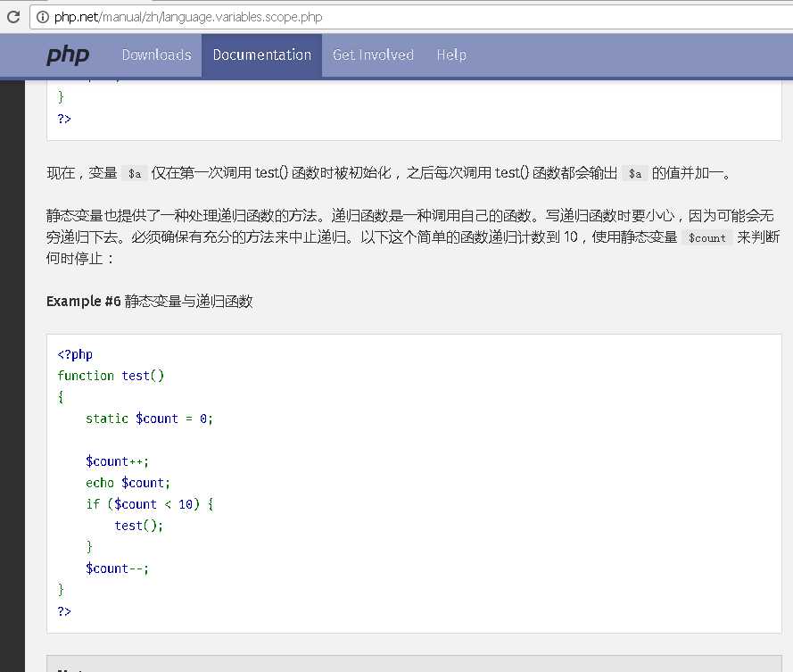Image resolution: width=793 pixels, height=672 pixels.
Task: Open the Help menu item
Action: (451, 54)
